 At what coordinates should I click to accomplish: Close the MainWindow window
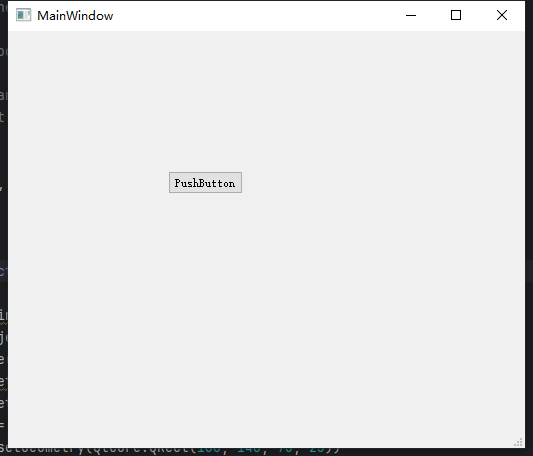coord(502,15)
